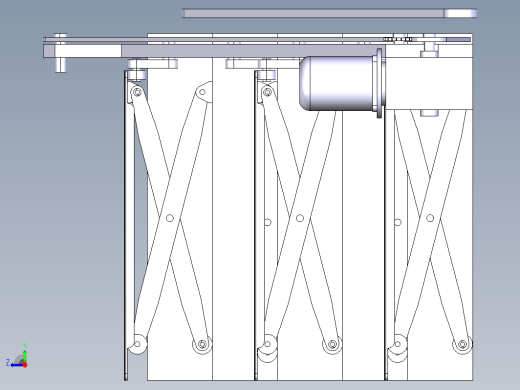Select lower-left roller of leftmost scissor linkage
The height and width of the screenshot is (390, 520).
click(x=137, y=344)
